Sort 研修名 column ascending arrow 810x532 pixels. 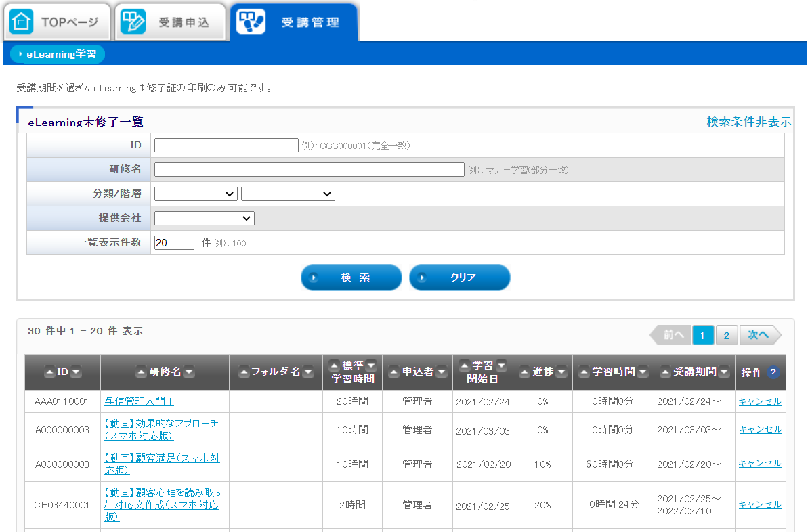141,372
